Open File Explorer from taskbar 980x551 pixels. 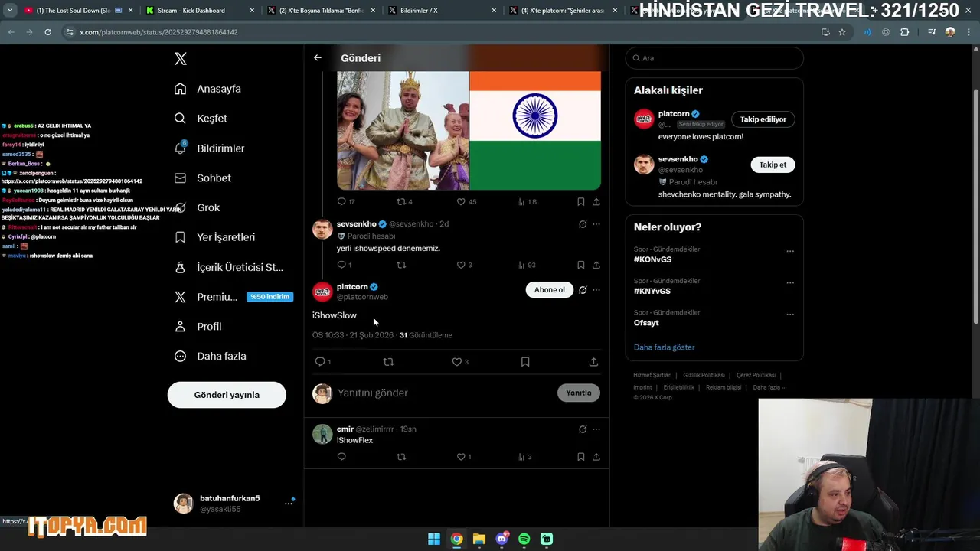pos(479,539)
